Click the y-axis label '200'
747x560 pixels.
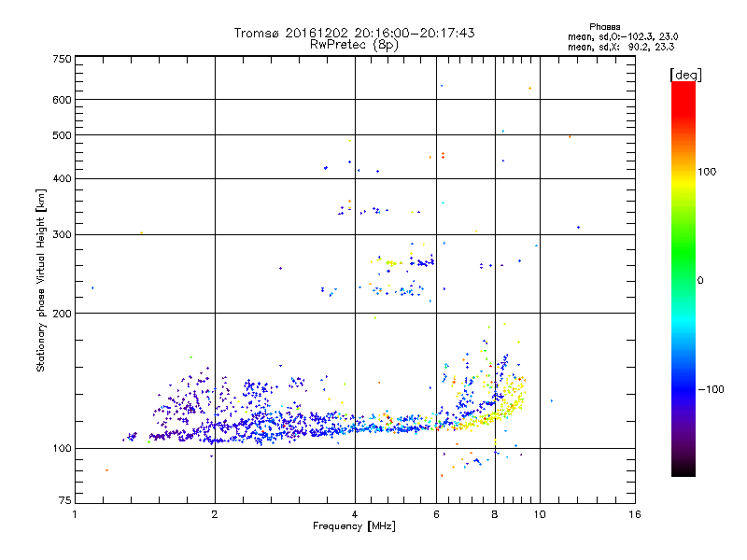(x=62, y=314)
